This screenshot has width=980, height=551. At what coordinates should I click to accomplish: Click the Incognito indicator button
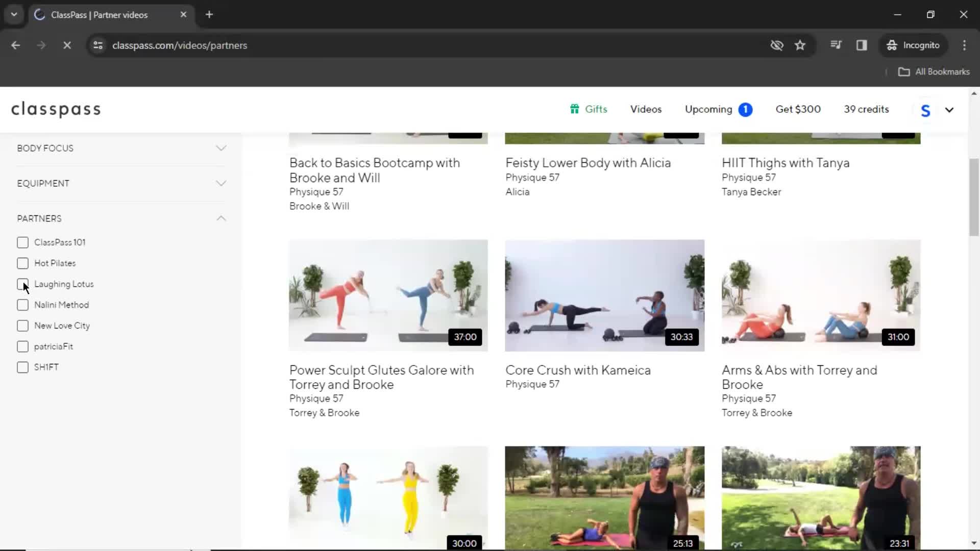[913, 45]
